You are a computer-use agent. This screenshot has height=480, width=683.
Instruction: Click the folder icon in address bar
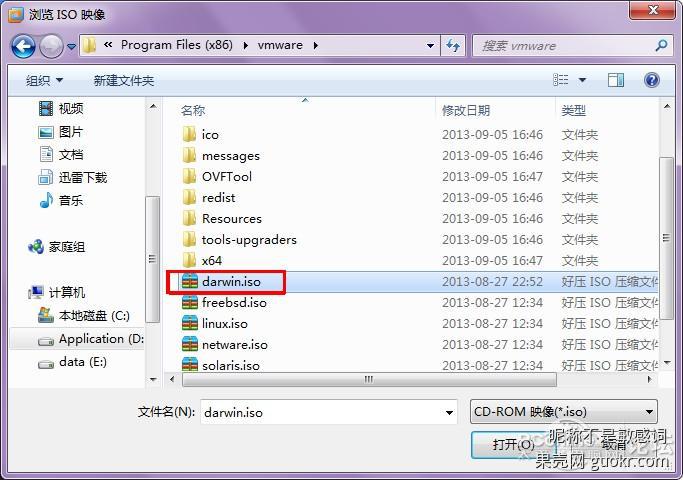click(x=89, y=45)
